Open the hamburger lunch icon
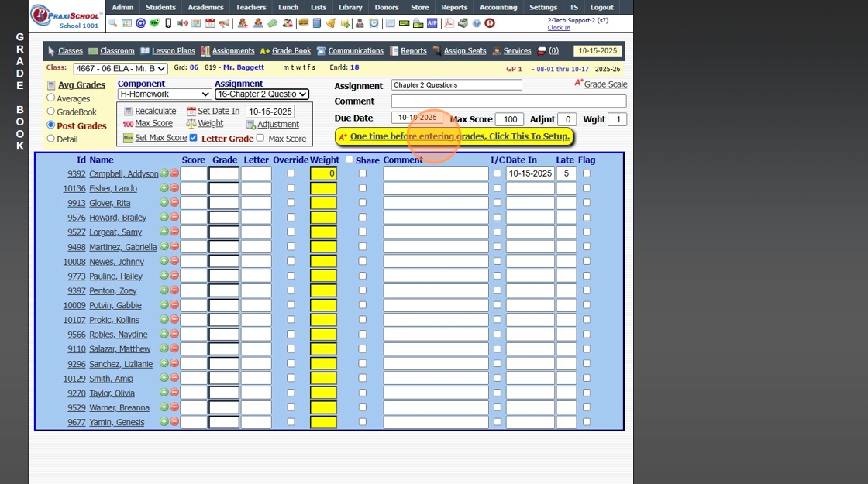 point(303,23)
